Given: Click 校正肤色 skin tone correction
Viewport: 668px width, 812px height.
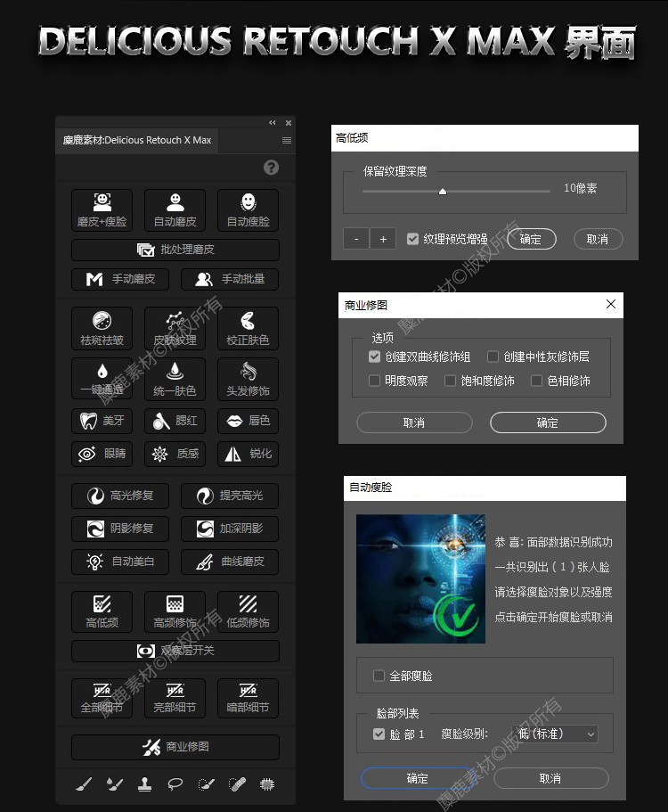Looking at the screenshot, I should [248, 328].
